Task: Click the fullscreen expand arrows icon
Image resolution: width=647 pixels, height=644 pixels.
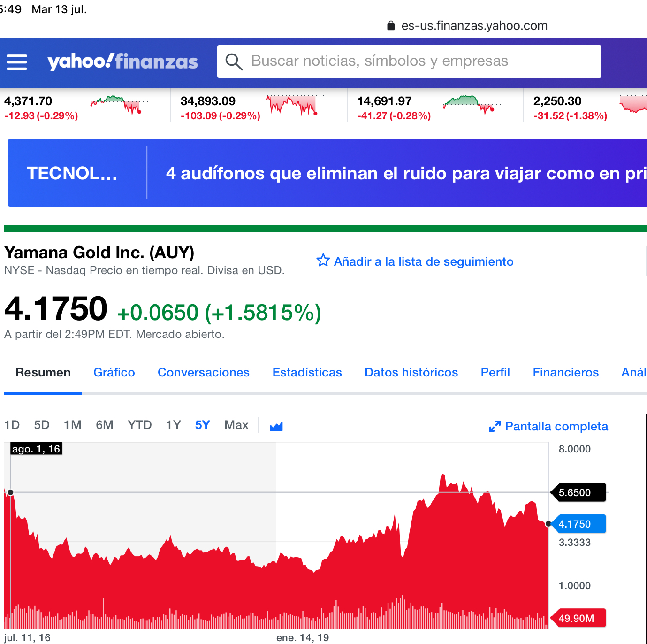Action: (495, 426)
